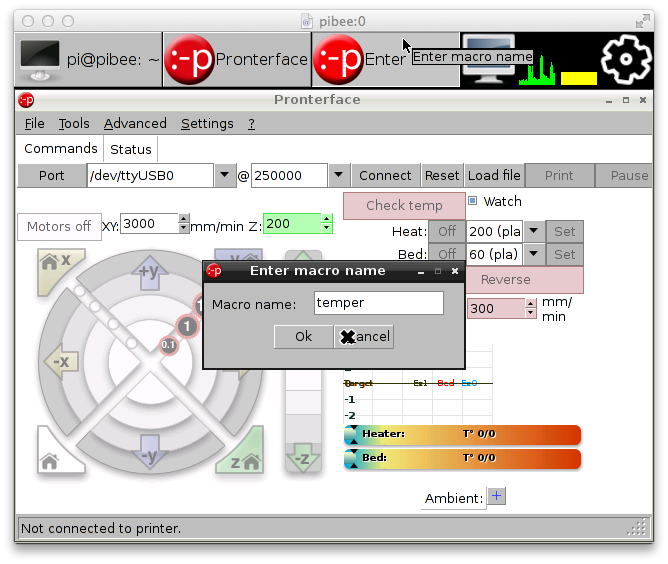
Task: Jog the +Y arrow
Action: pyautogui.click(x=150, y=273)
